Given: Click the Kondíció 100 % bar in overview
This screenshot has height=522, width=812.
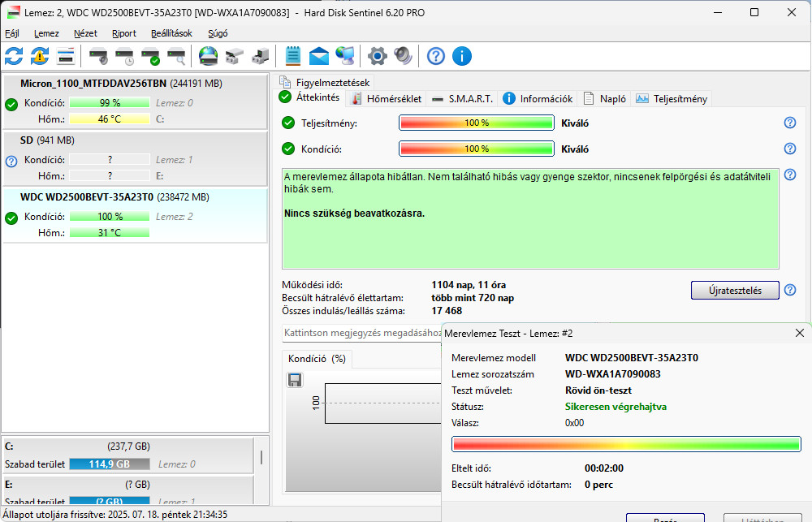Looking at the screenshot, I should 477,149.
